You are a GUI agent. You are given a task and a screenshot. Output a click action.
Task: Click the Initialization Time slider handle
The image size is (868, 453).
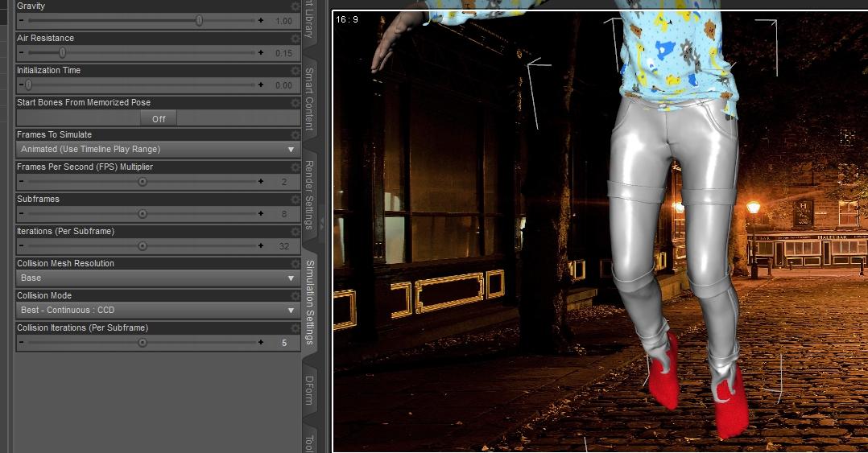(28, 84)
